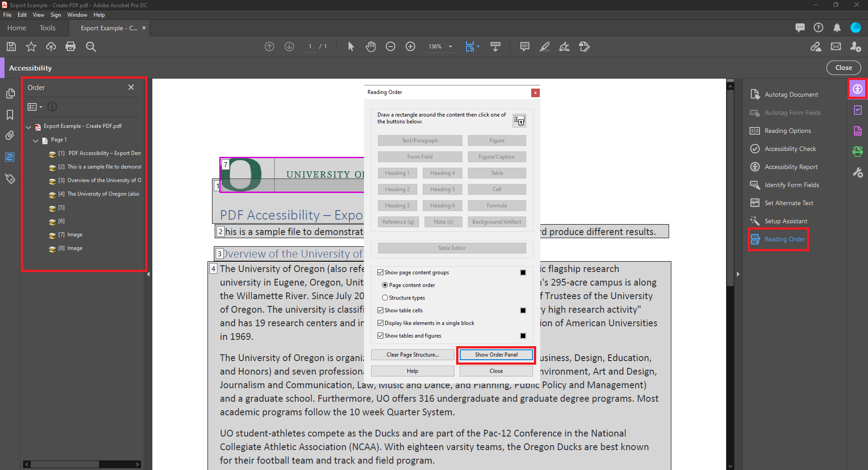868x470 pixels.
Task: Zoom out with the minus icon
Action: [x=391, y=47]
